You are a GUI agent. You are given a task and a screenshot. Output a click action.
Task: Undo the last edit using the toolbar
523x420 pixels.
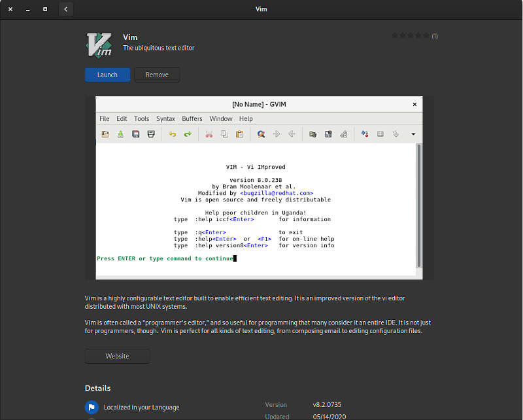point(173,133)
